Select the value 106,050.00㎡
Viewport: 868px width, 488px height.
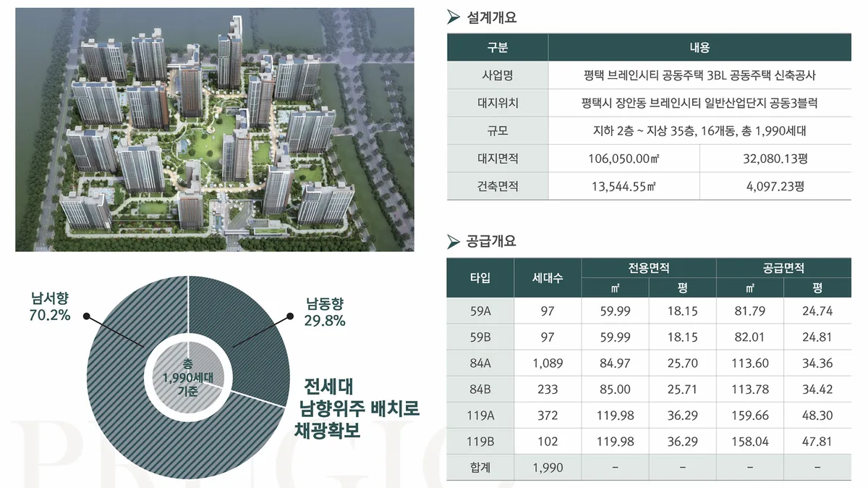(x=624, y=159)
